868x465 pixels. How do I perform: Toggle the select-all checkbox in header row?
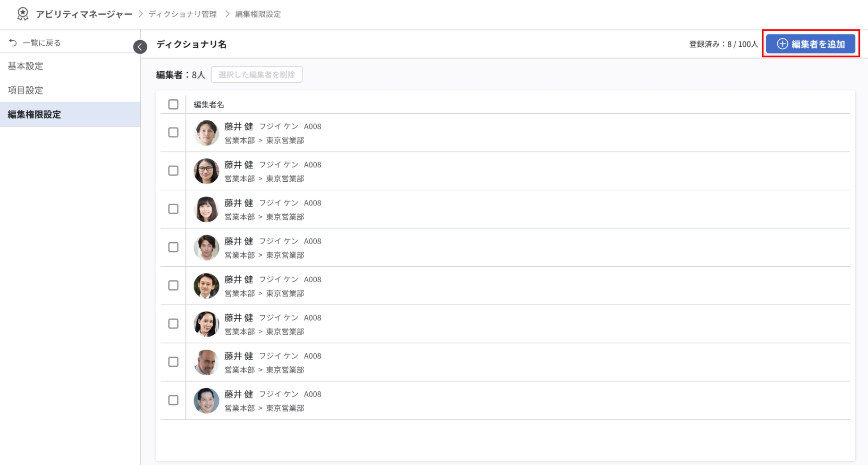tap(173, 104)
